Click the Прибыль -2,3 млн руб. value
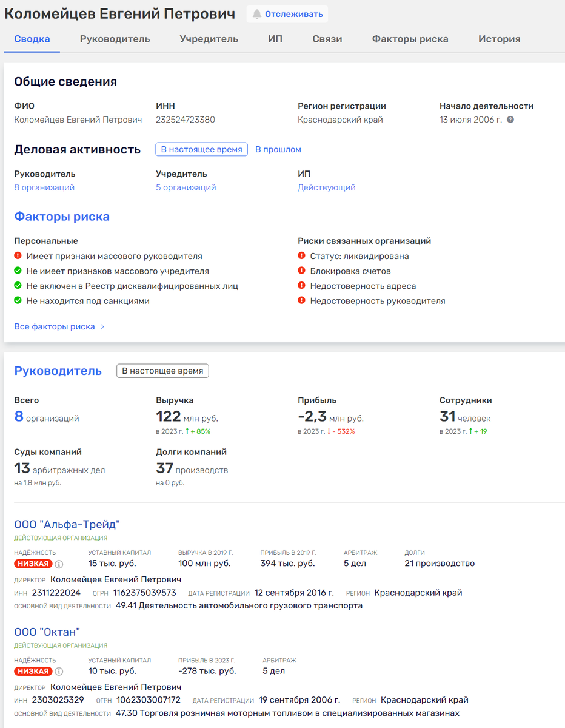The width and height of the screenshot is (565, 728). 331,417
